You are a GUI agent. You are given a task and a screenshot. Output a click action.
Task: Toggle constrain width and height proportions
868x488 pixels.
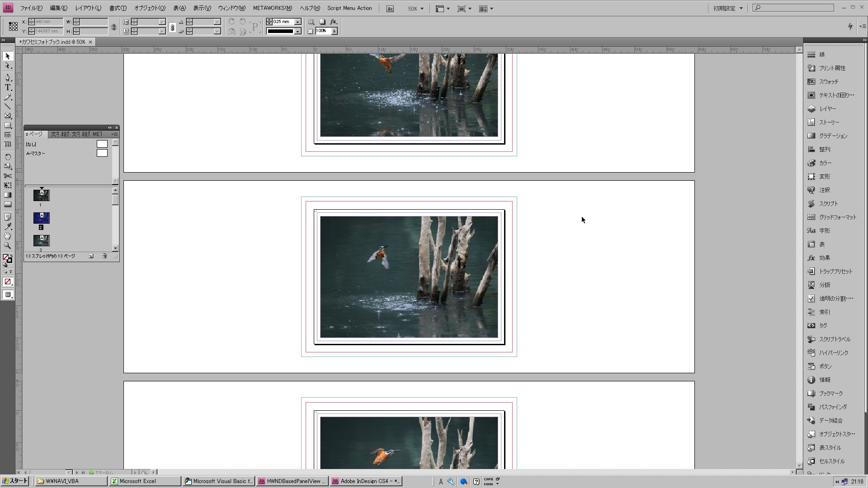[x=113, y=27]
